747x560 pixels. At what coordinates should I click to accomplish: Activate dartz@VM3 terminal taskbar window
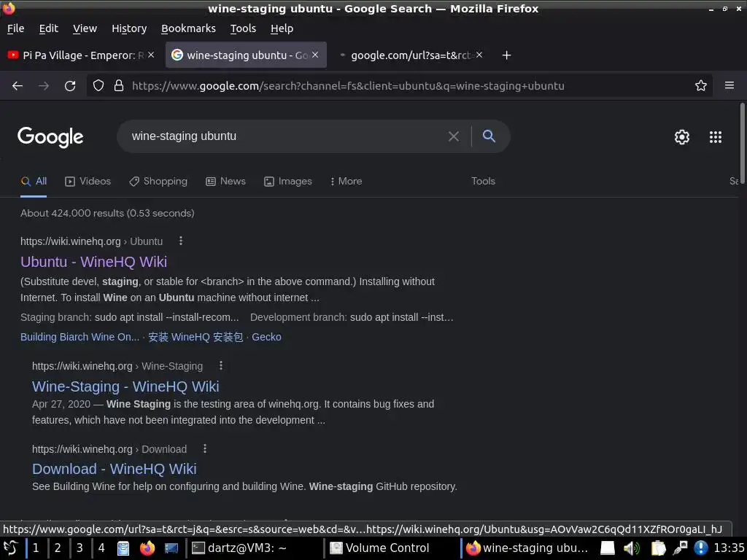pyautogui.click(x=255, y=548)
